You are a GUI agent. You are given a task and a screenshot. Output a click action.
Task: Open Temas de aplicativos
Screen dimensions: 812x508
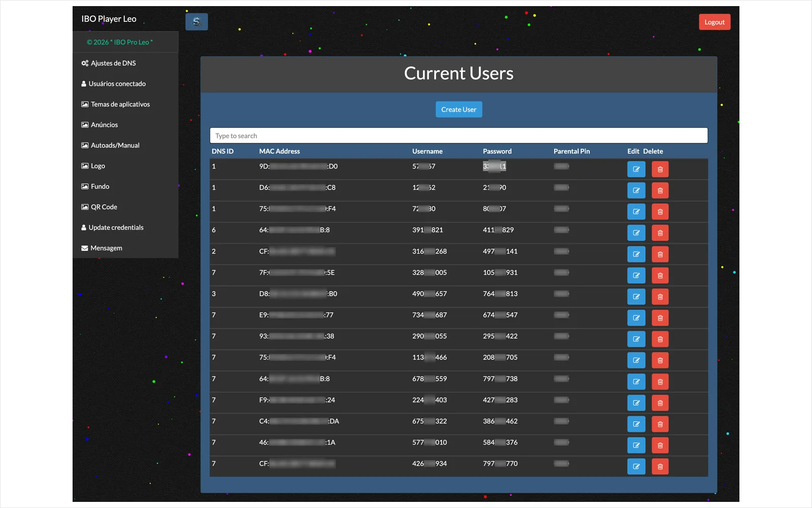[x=125, y=104]
